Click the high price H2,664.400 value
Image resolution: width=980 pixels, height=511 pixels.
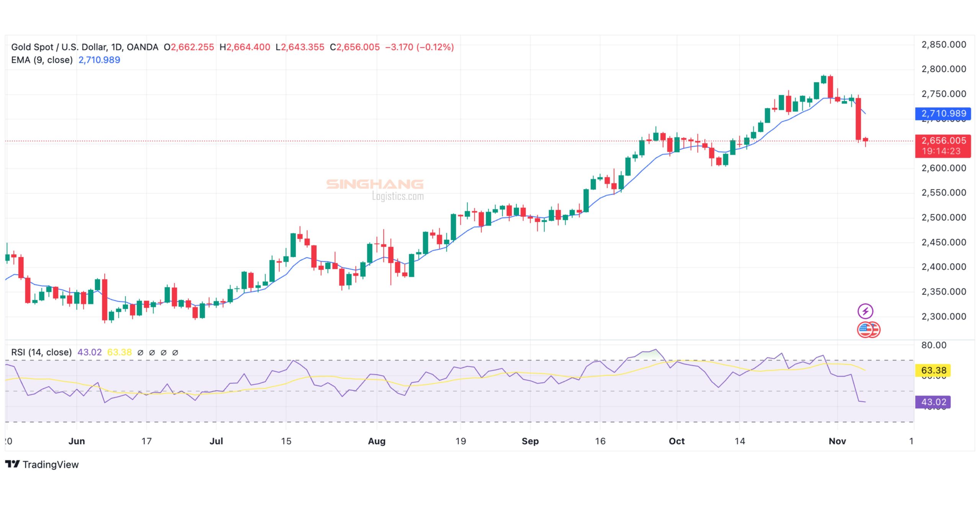pyautogui.click(x=245, y=47)
